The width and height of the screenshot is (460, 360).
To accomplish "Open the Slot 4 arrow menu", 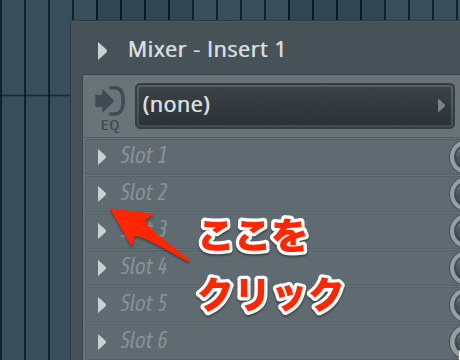I will (102, 268).
